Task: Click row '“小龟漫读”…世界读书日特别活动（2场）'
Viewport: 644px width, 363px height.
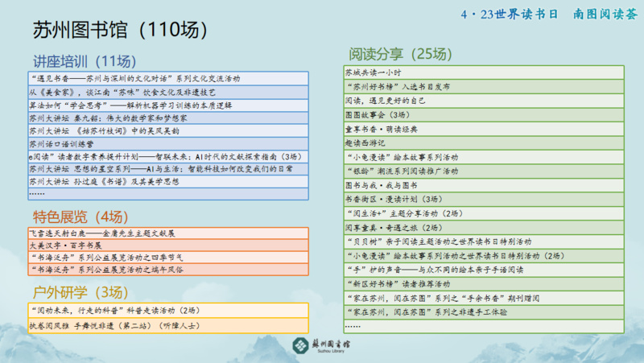Action: point(484,256)
